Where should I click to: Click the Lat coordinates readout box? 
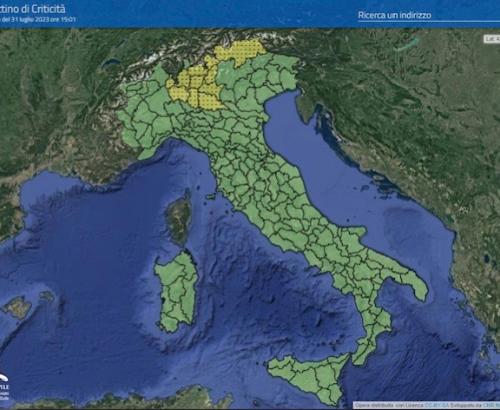492,39
